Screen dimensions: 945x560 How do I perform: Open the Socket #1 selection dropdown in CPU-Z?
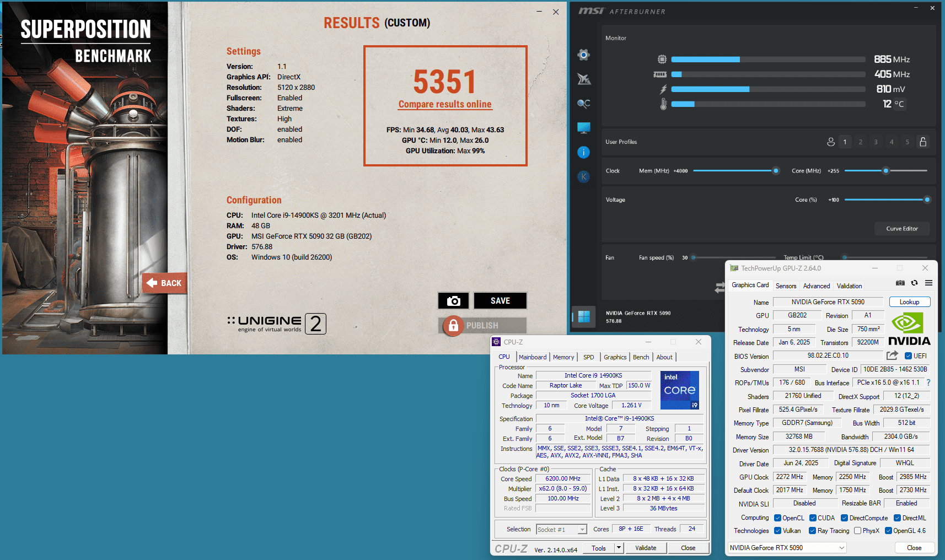click(561, 530)
